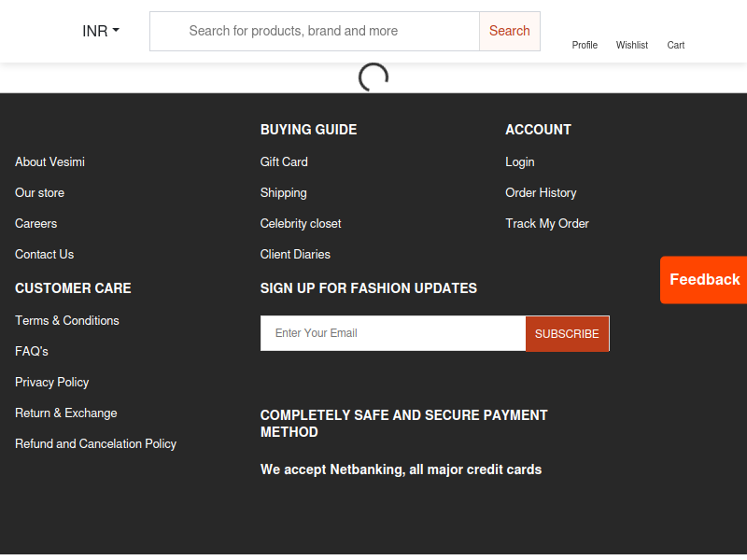
Task: Select the Track My Order link
Action: tap(547, 224)
